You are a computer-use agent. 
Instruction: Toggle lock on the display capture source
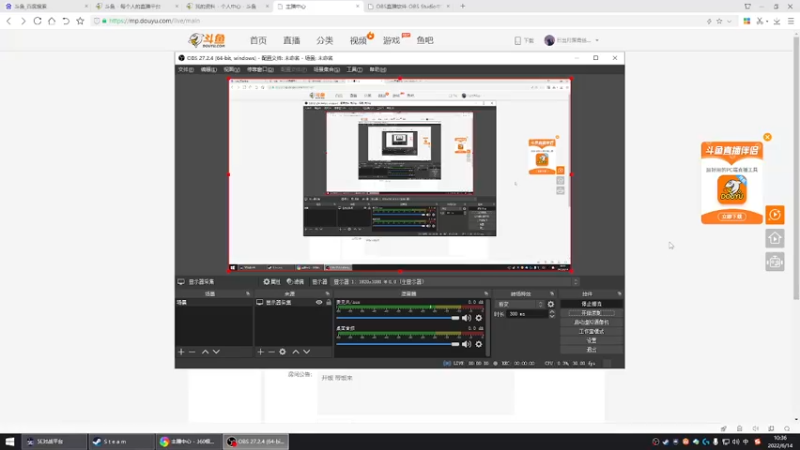[x=329, y=303]
